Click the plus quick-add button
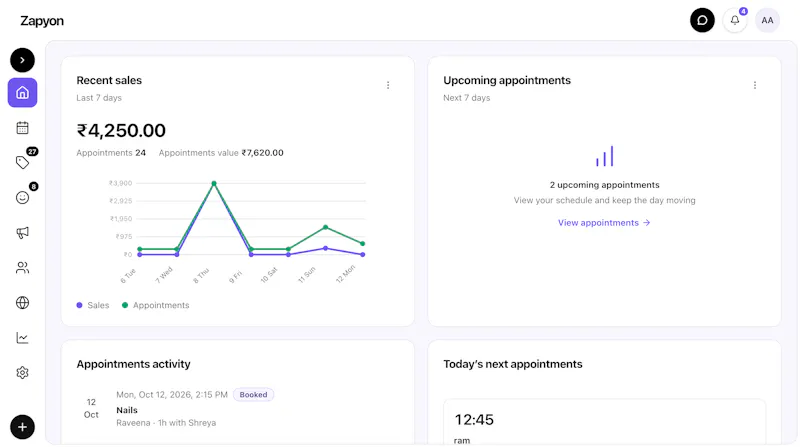The height and width of the screenshot is (447, 800). [x=22, y=427]
